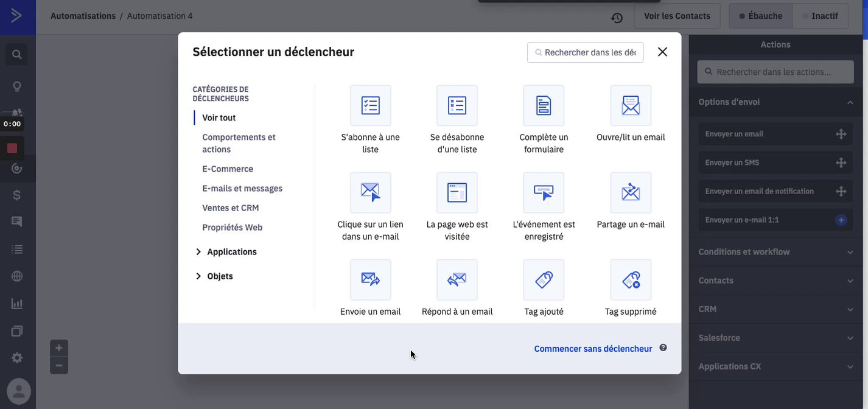
Task: Click the move handle on Envoyer un SMS
Action: click(841, 163)
